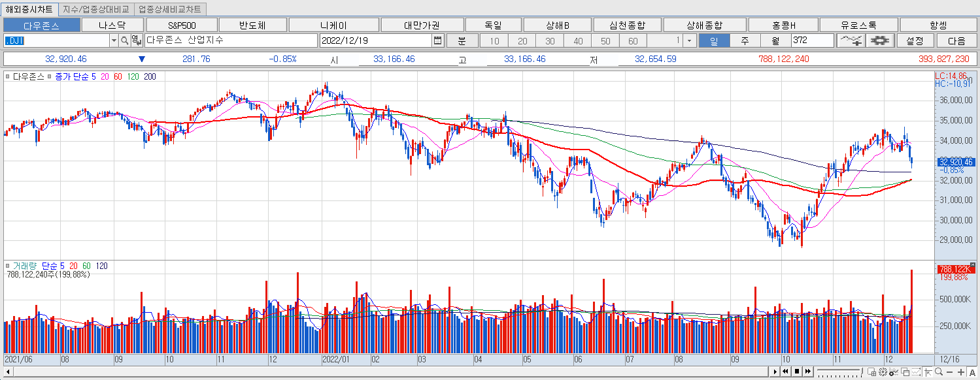Click the magnifier search icon beside .DJI
Viewport: 980px width, 380px height.
pos(124,40)
